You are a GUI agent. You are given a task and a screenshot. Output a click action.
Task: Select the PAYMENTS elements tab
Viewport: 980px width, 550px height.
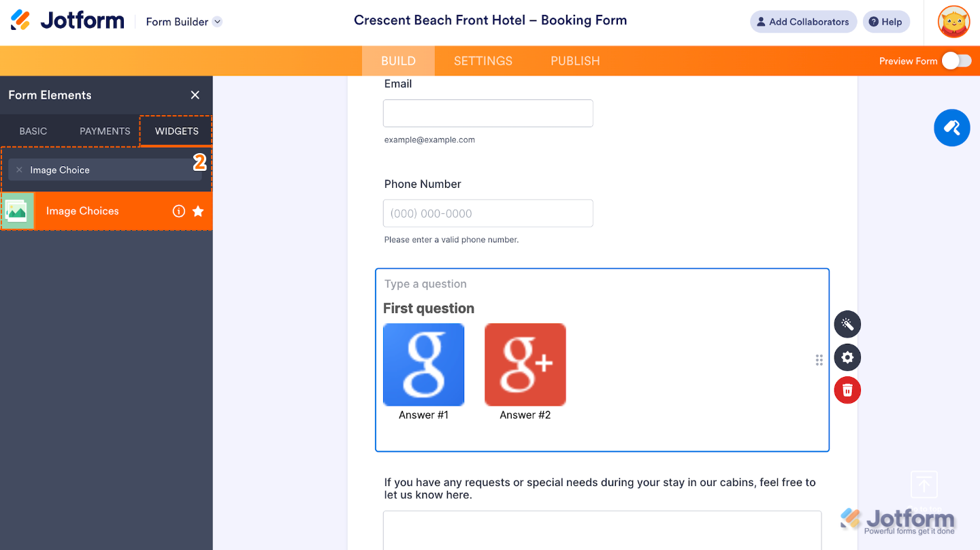coord(105,131)
